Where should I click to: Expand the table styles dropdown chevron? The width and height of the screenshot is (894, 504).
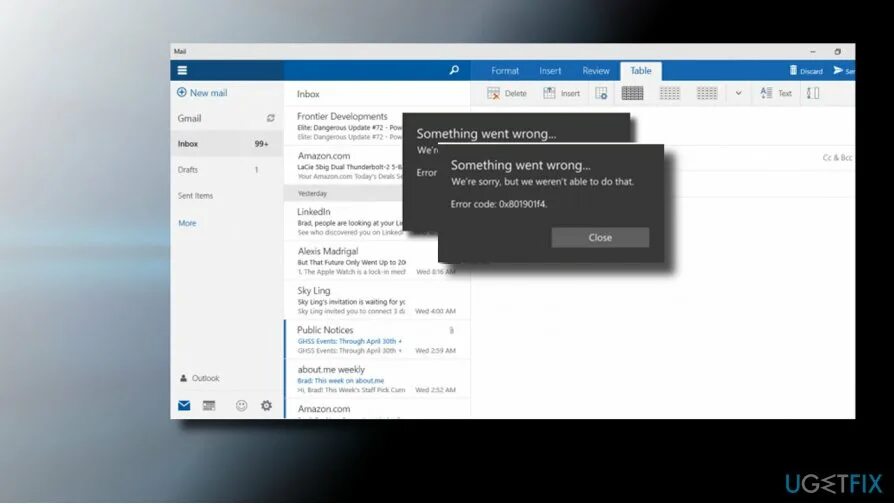click(x=738, y=94)
